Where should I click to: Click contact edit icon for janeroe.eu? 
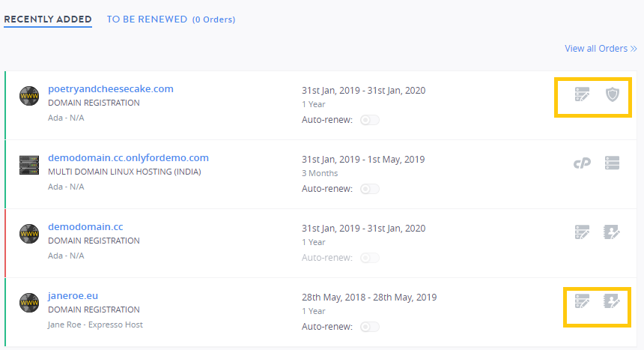coord(612,301)
